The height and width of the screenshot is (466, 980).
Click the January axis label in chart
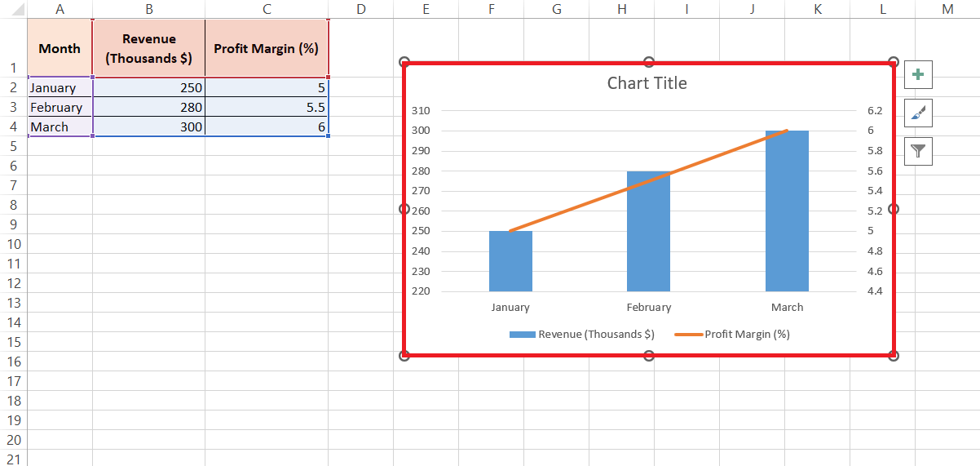(x=510, y=308)
